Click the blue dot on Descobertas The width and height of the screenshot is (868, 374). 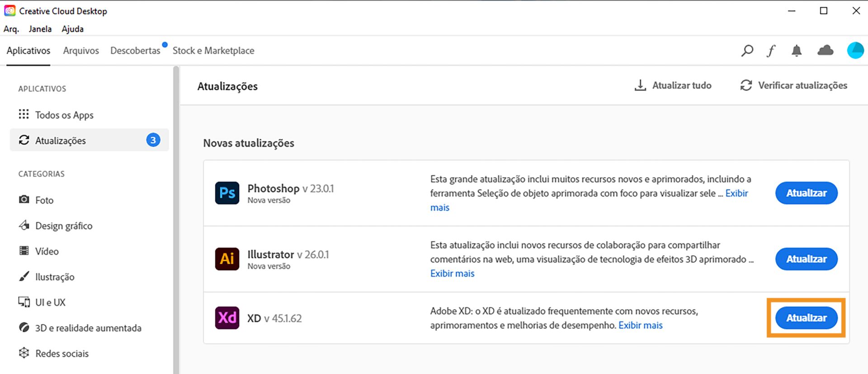click(165, 44)
